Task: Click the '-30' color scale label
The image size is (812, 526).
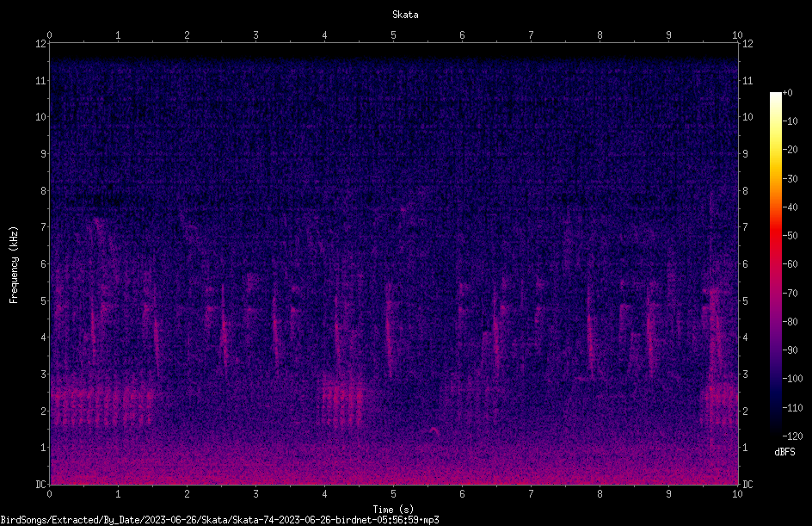Action: click(790, 179)
